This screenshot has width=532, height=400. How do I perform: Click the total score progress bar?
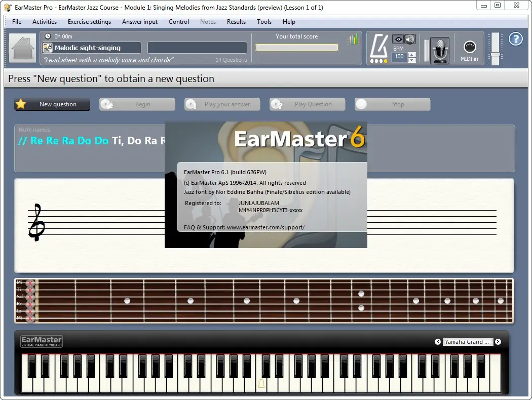pos(297,48)
